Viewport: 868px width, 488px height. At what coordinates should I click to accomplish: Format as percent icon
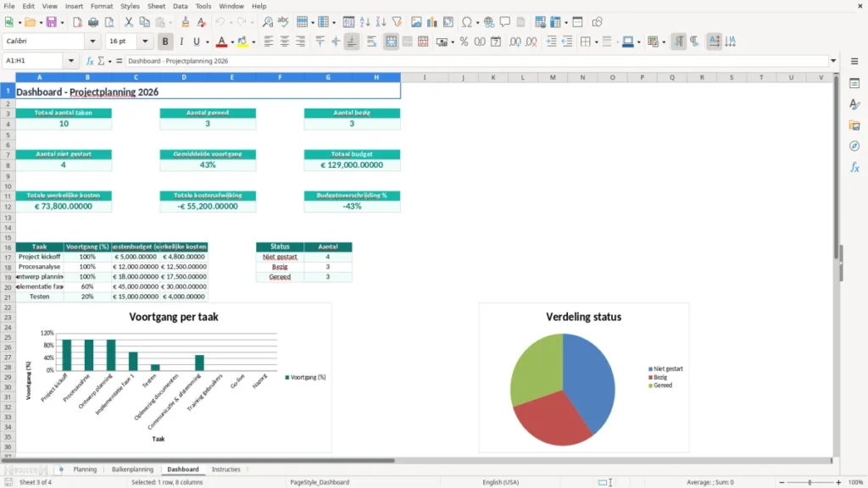[464, 42]
